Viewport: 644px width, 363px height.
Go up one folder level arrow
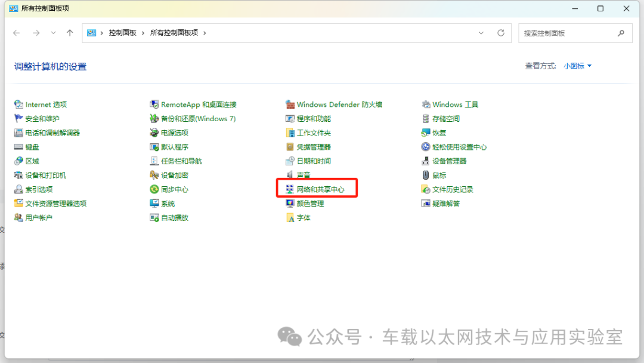pyautogui.click(x=70, y=33)
